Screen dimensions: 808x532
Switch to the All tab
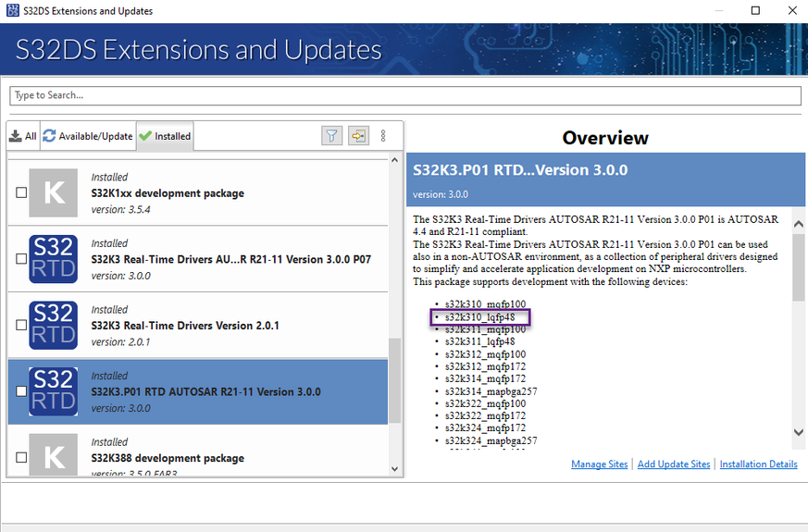23,136
